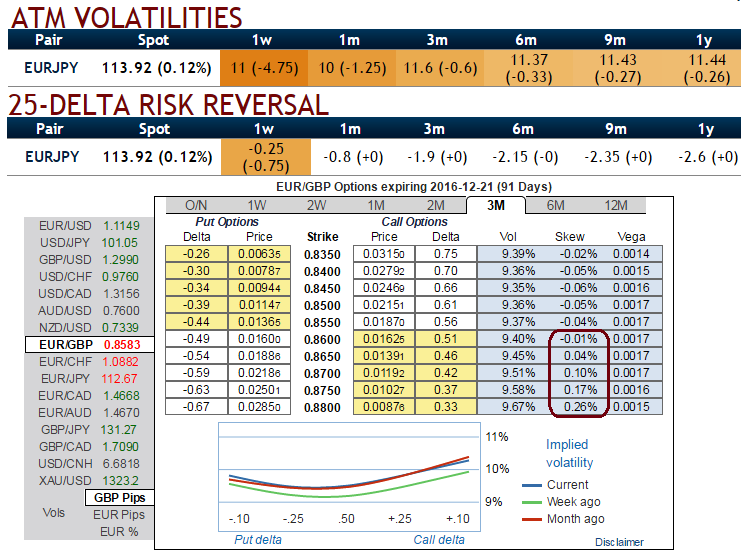
Task: Select the EUR/AUD pair row
Action: point(89,413)
